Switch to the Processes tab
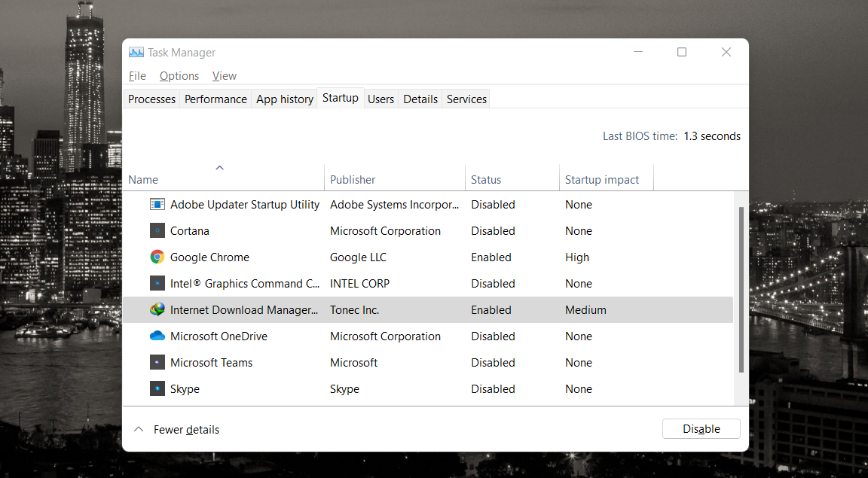The image size is (868, 478). coord(151,99)
